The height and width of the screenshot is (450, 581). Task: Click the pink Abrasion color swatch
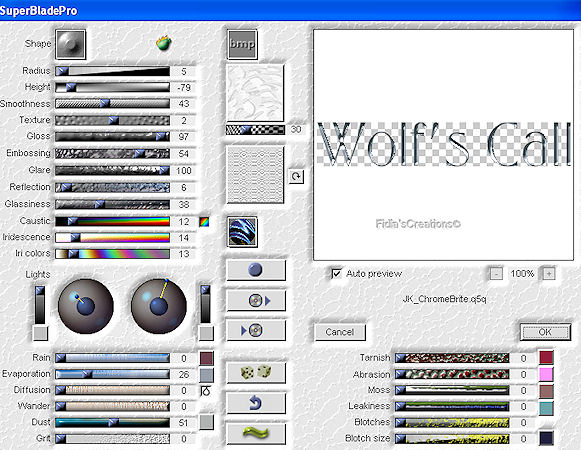tap(546, 374)
